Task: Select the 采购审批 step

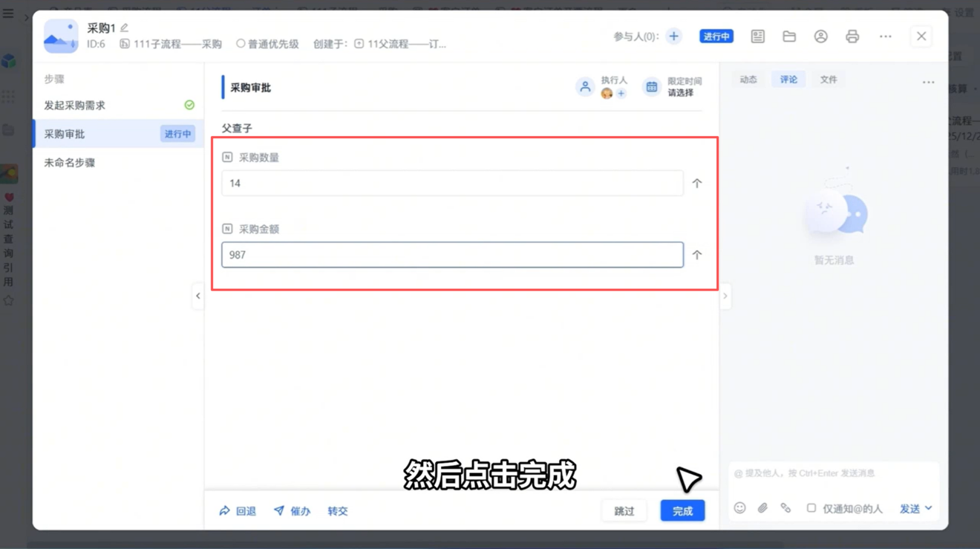Action: [118, 134]
